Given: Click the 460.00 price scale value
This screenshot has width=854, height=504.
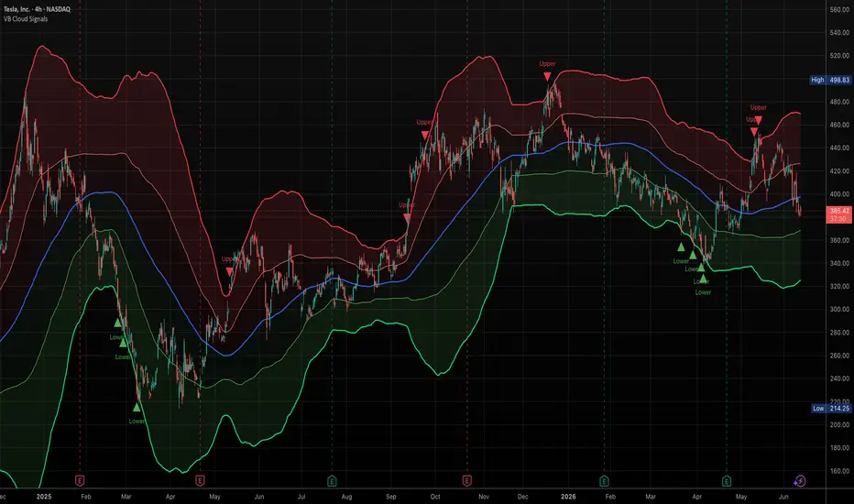Looking at the screenshot, I should [839, 125].
